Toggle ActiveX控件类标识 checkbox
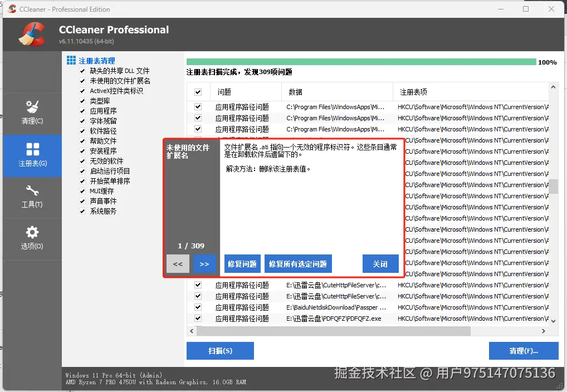The width and height of the screenshot is (567, 392). click(x=82, y=91)
